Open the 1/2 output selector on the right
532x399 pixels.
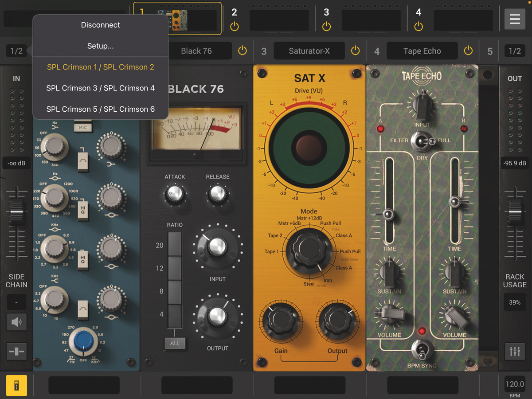point(515,51)
